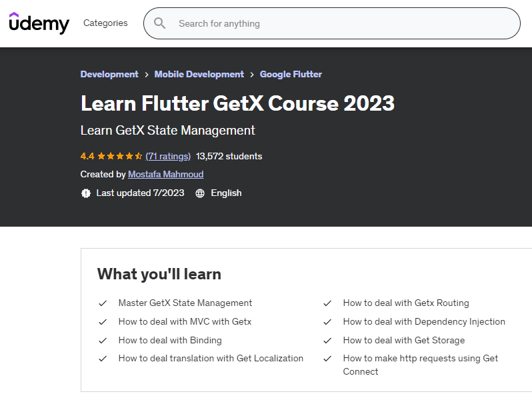Viewport: 532px width, 398px height.
Task: Click the Udemy logo
Action: click(39, 23)
